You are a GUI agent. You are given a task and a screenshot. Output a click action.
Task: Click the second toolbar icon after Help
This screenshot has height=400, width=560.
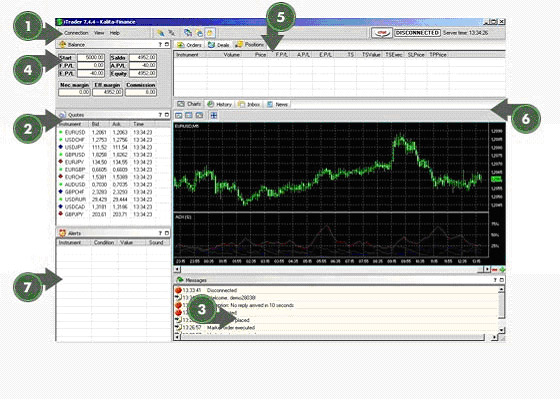[172, 33]
